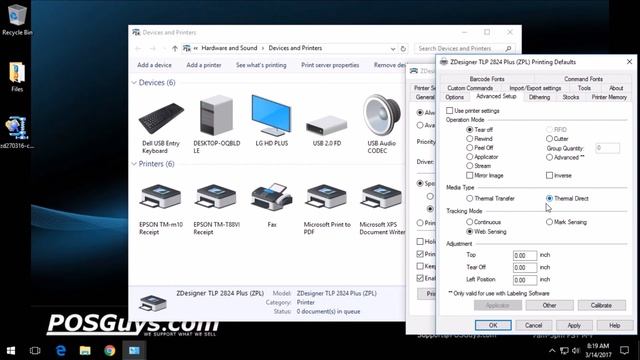Switch to the Barcode Fonts tab

[x=487, y=79]
